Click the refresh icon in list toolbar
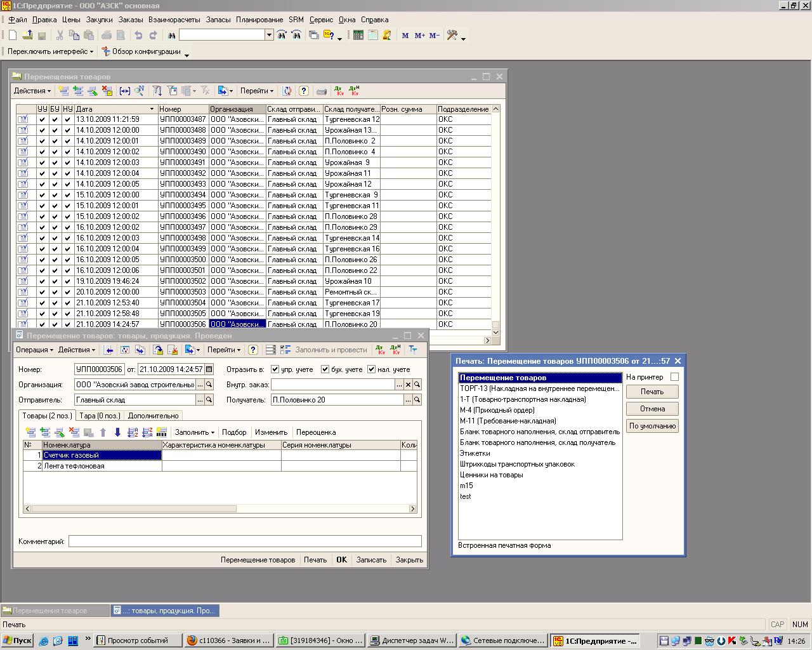The width and height of the screenshot is (812, 650). pos(287,91)
